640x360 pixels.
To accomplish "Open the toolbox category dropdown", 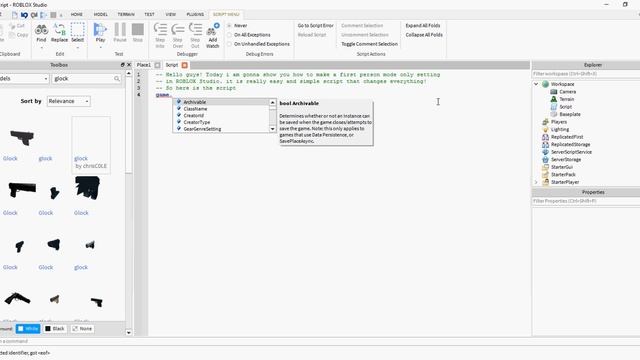I will tap(24, 78).
